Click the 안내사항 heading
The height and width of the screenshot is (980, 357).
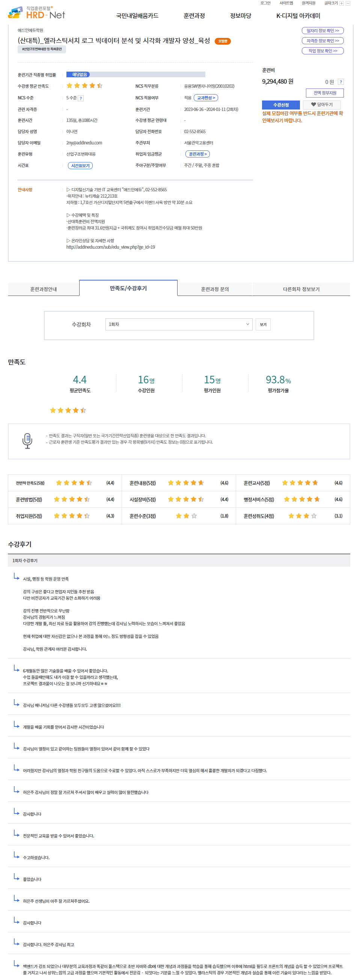pyautogui.click(x=25, y=190)
